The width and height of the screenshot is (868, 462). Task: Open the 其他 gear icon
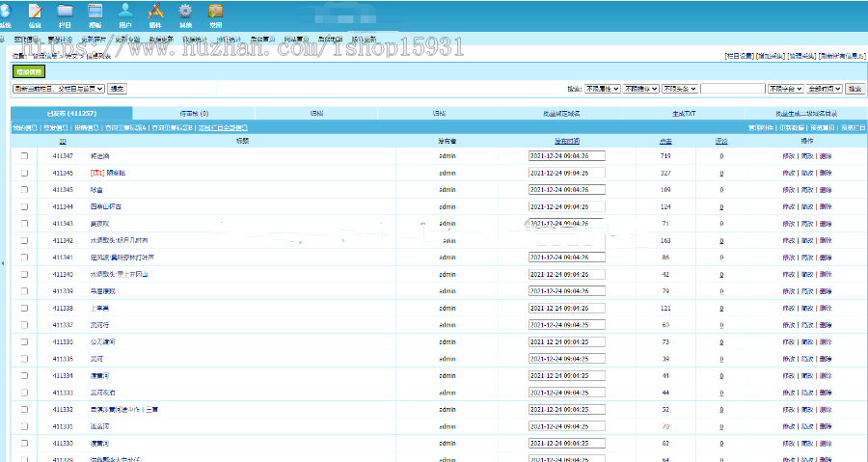pos(185,15)
